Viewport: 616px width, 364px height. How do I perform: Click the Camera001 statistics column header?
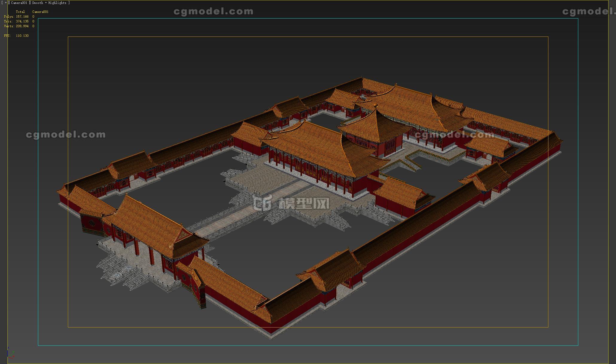pyautogui.click(x=40, y=12)
